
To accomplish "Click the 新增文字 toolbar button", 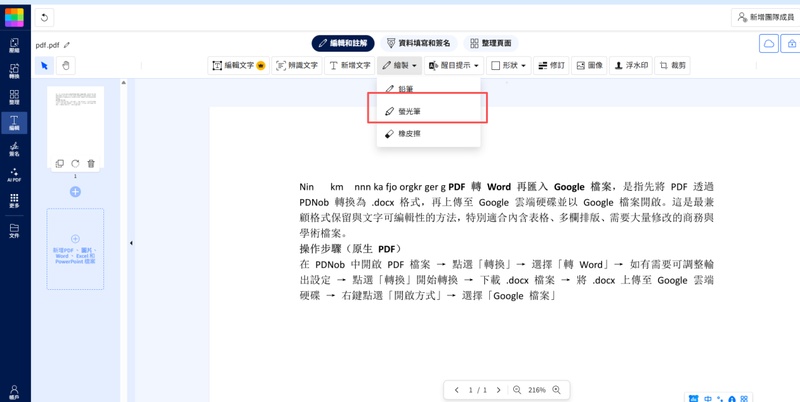I will (350, 65).
